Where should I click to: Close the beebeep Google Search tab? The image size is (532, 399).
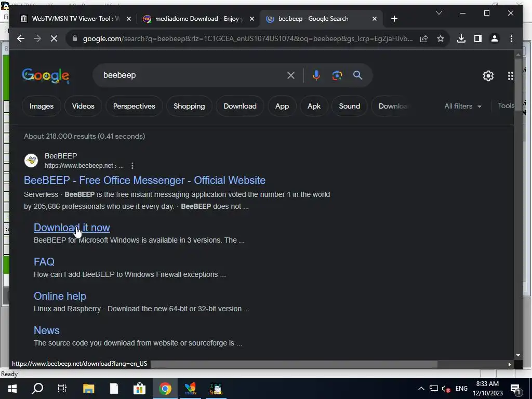pyautogui.click(x=375, y=19)
